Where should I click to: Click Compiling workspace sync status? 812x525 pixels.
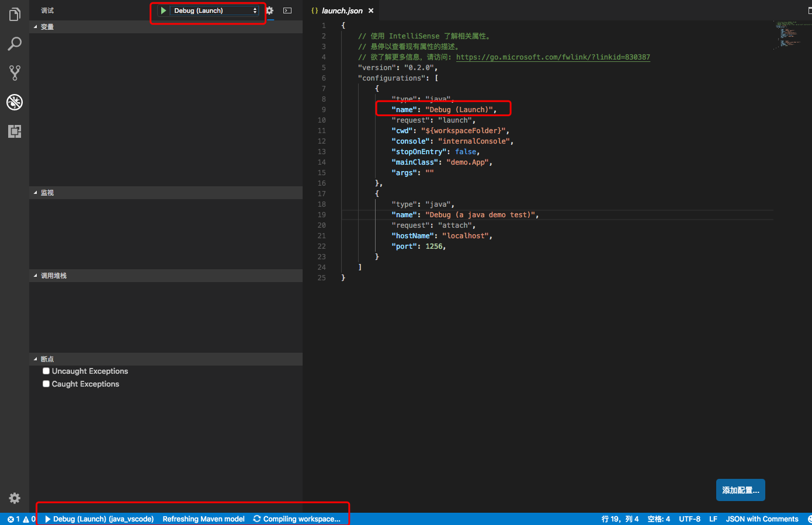(x=297, y=519)
